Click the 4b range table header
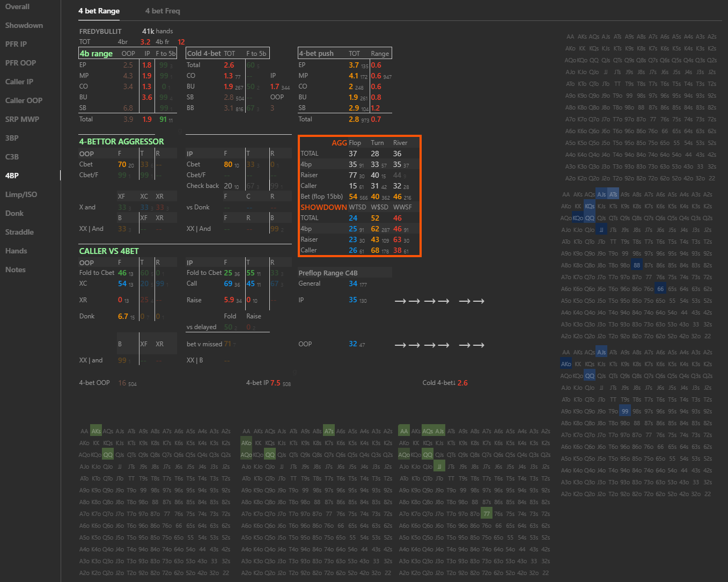 click(x=96, y=53)
